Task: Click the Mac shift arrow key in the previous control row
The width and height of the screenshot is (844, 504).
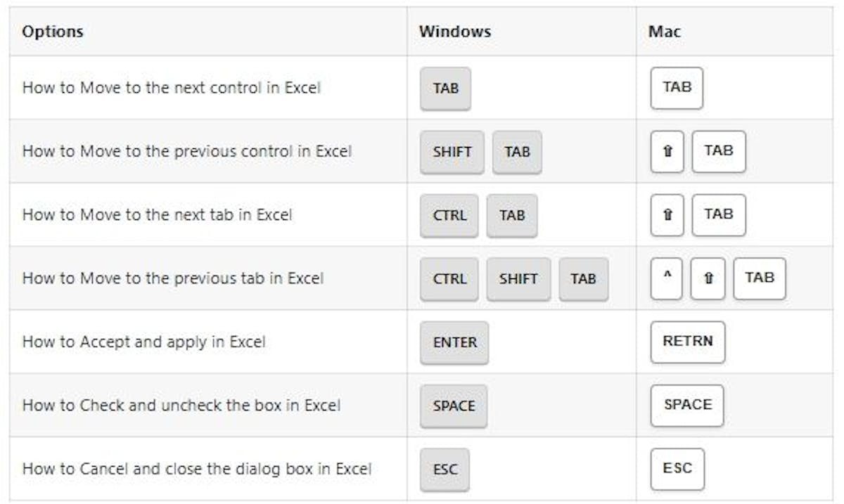Action: point(667,152)
